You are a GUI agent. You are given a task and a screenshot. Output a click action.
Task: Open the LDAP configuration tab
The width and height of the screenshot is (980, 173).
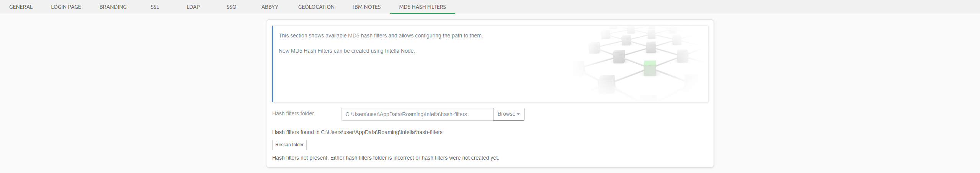pos(193,7)
